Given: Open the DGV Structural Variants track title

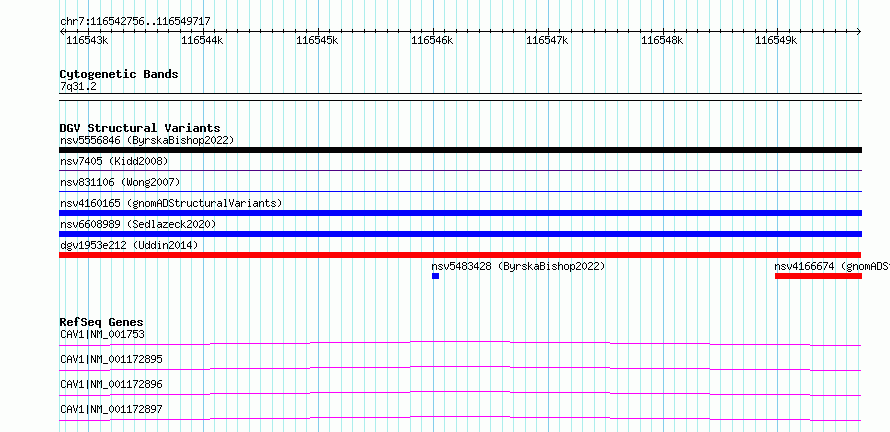Looking at the screenshot, I should click(140, 128).
